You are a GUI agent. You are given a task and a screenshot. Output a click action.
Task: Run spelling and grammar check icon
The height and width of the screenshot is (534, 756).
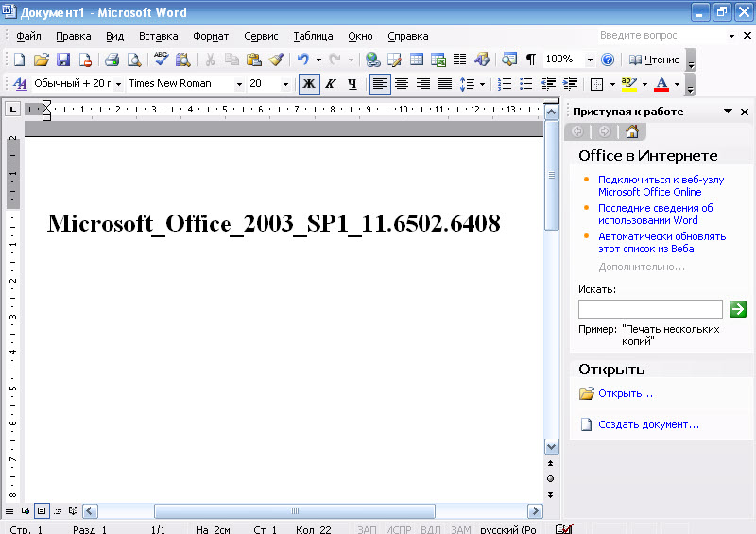point(161,60)
